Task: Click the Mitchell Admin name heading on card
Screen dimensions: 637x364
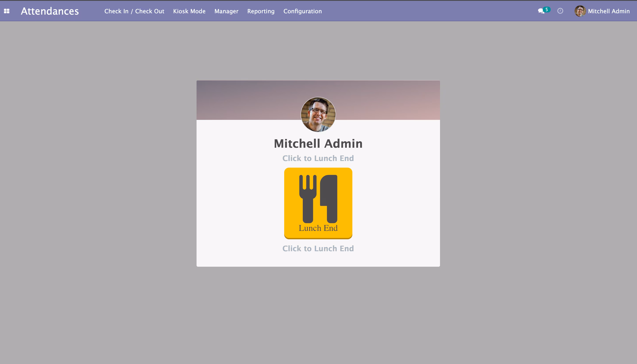Action: 318,144
